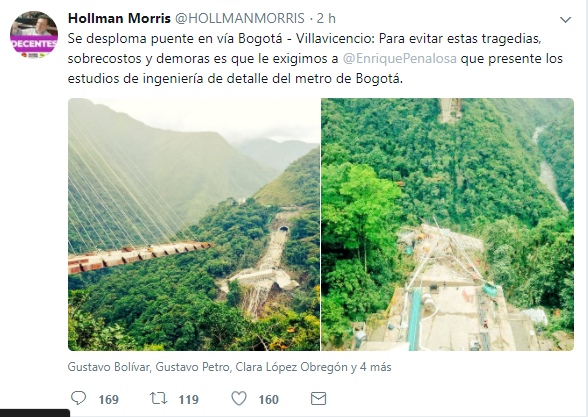View the right aerial bridge photo

tap(447, 224)
